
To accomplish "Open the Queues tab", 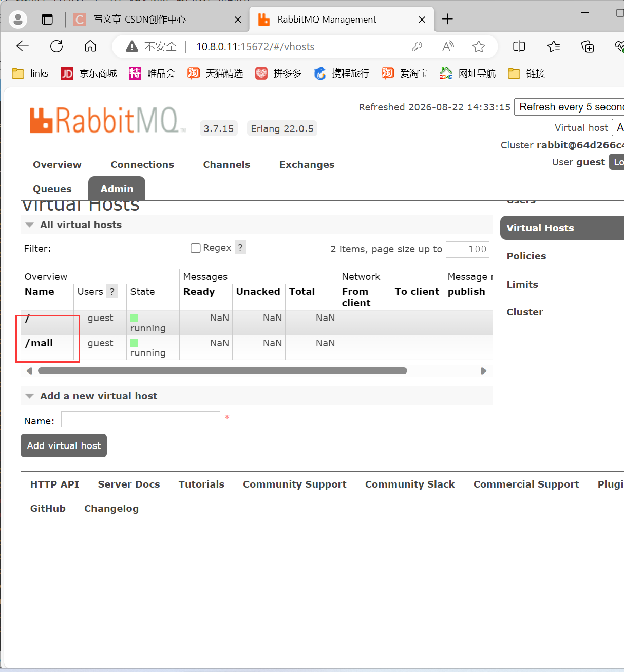I will pyautogui.click(x=52, y=189).
